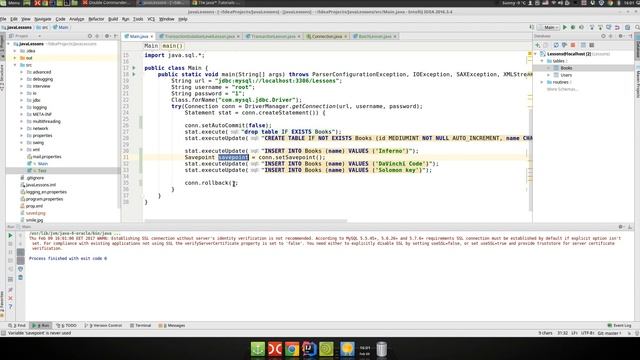Click the run gutter arrow beside class Main
This screenshot has height=360, width=640.
134,68
